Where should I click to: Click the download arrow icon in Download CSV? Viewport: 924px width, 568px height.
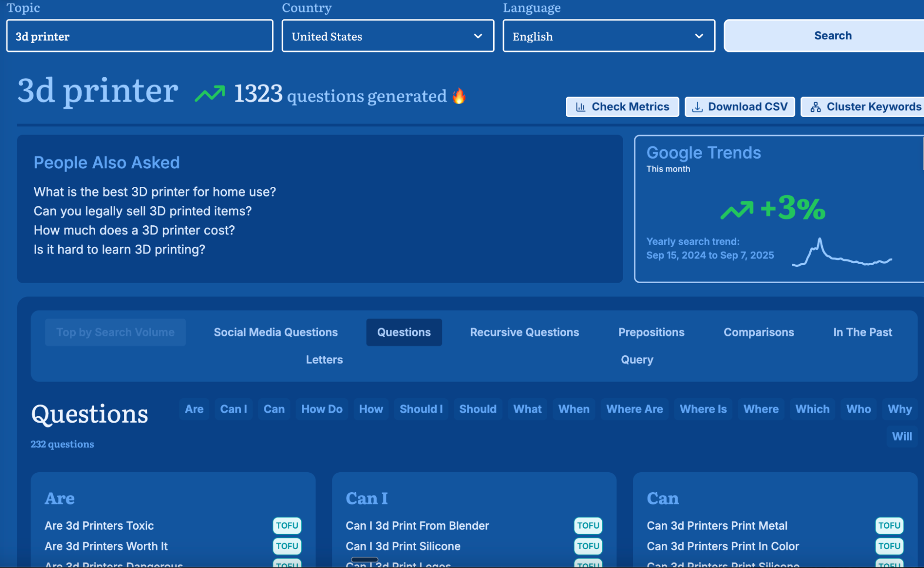697,107
